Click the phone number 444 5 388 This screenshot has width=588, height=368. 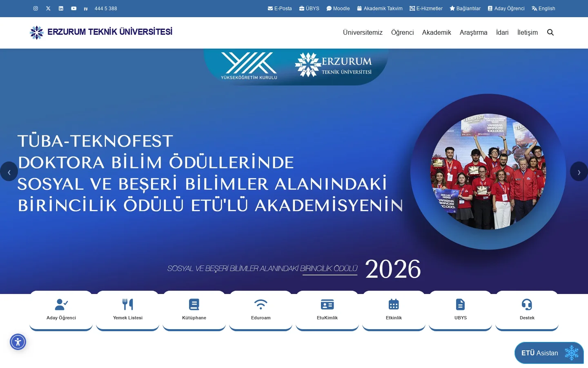(x=106, y=9)
